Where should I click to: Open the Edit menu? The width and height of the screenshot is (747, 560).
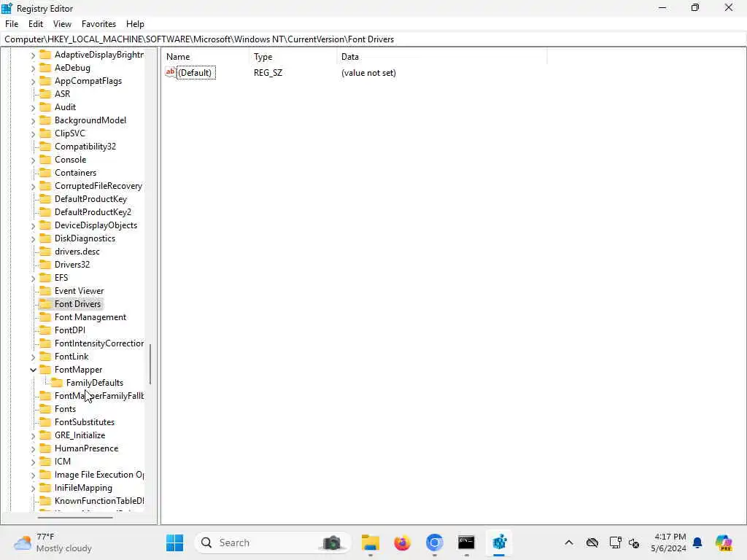36,24
